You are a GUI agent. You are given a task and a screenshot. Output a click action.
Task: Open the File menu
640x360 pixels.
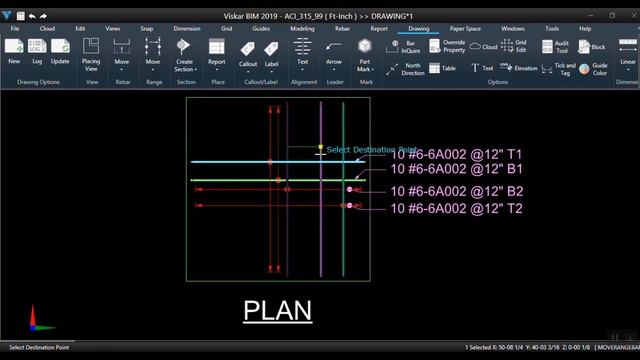[15, 29]
